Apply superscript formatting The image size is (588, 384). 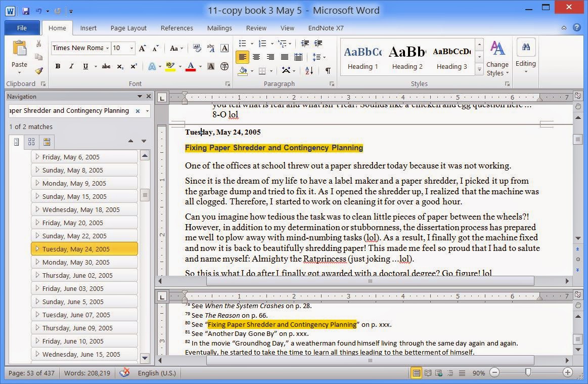click(x=133, y=66)
